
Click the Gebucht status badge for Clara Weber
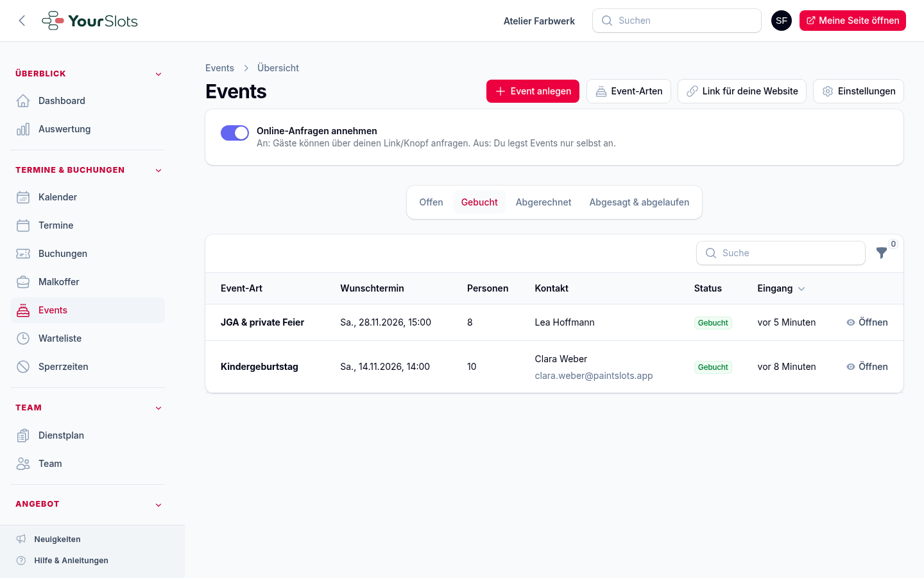[x=713, y=367]
